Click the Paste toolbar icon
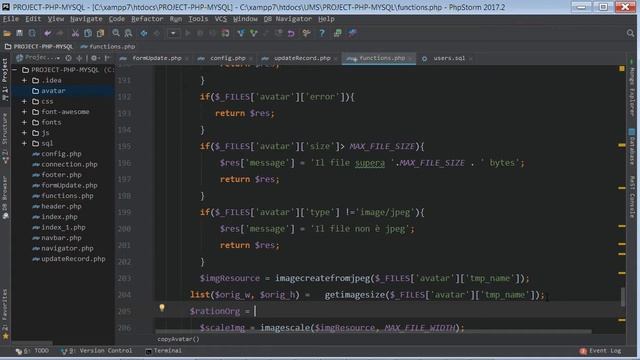The image size is (640, 360). point(100,33)
